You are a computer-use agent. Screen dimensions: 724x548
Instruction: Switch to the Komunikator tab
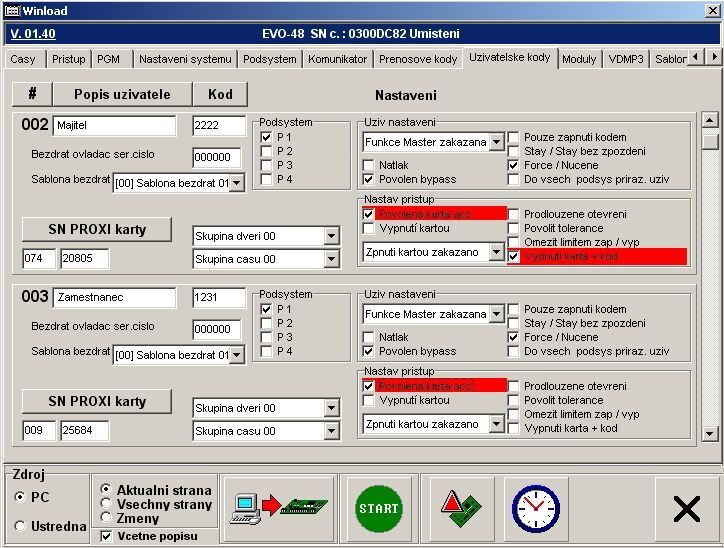[337, 59]
